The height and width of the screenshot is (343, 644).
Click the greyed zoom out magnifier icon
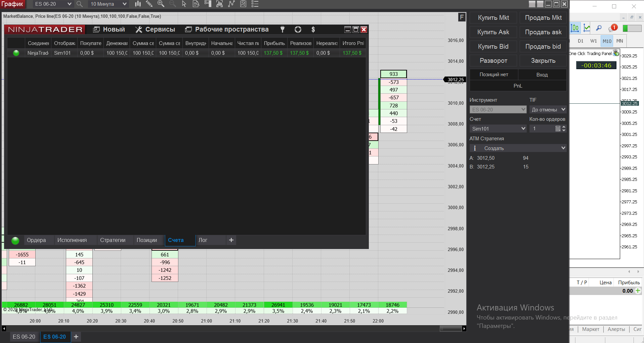173,4
